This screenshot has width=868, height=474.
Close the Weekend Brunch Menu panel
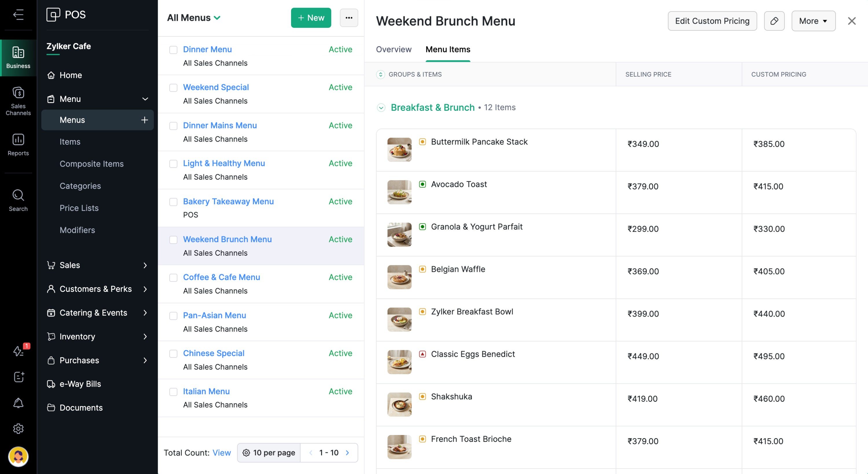(x=852, y=21)
